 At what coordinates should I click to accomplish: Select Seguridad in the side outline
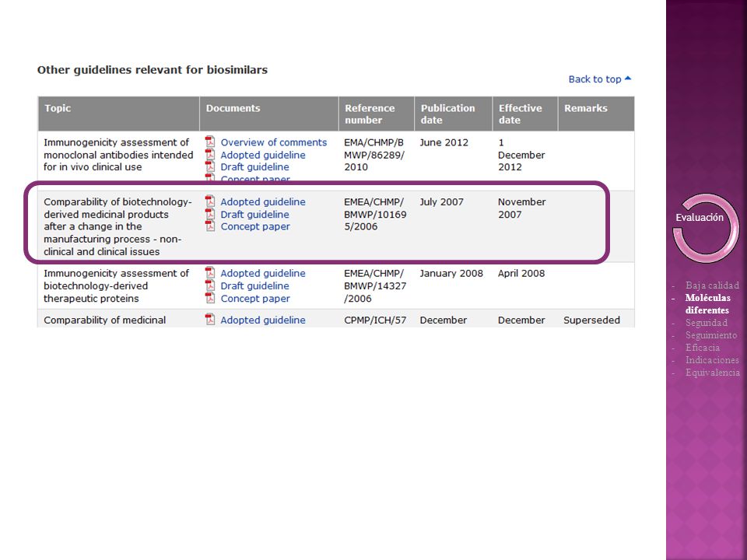click(707, 323)
